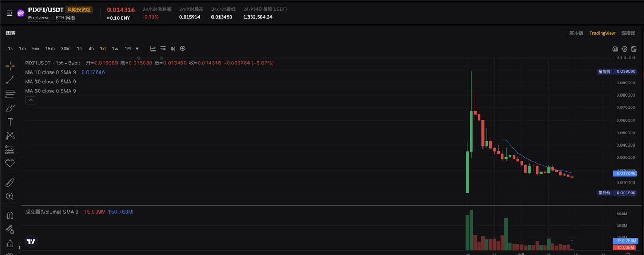Viewport: 644px width, 255px height.
Task: Click the ETH 网络 network label
Action: tap(65, 18)
